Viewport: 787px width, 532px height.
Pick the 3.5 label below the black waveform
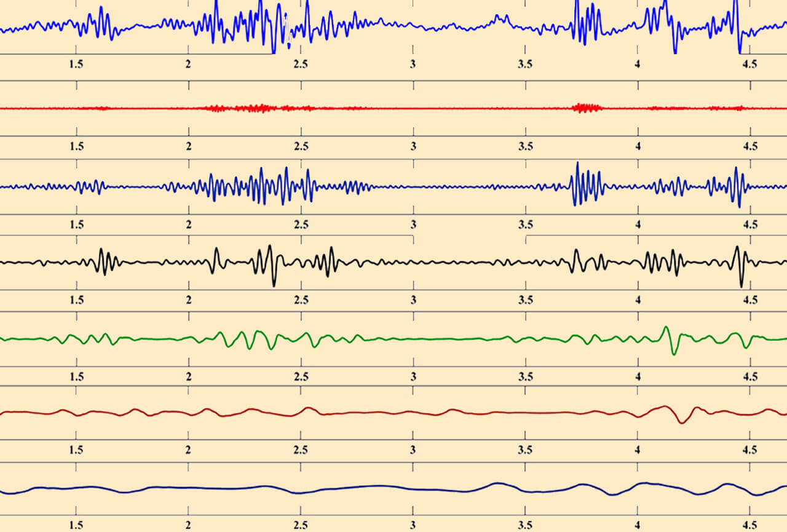(526, 300)
